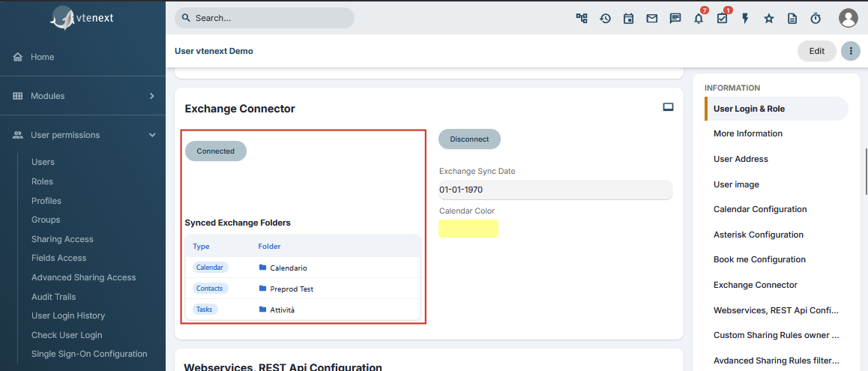Open the mail envelope icon
Image resolution: width=868 pixels, height=371 pixels.
click(x=652, y=18)
